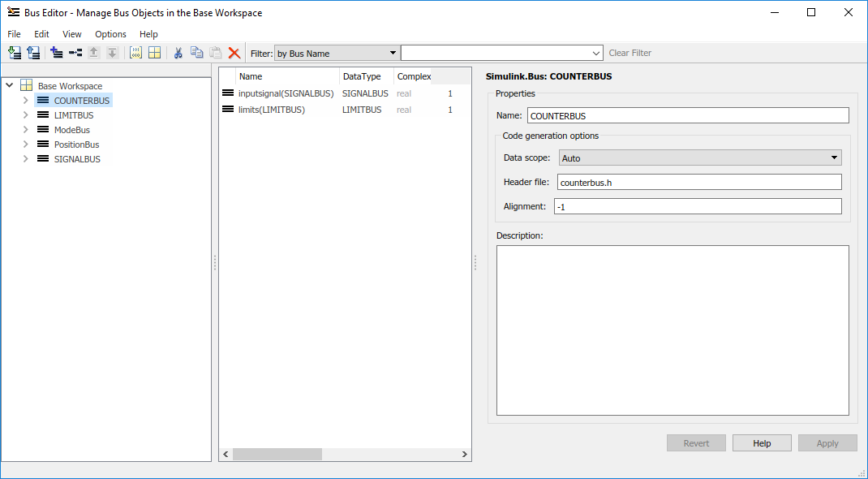The width and height of the screenshot is (868, 479).
Task: Select the Base Workspace tree item
Action: 70,86
